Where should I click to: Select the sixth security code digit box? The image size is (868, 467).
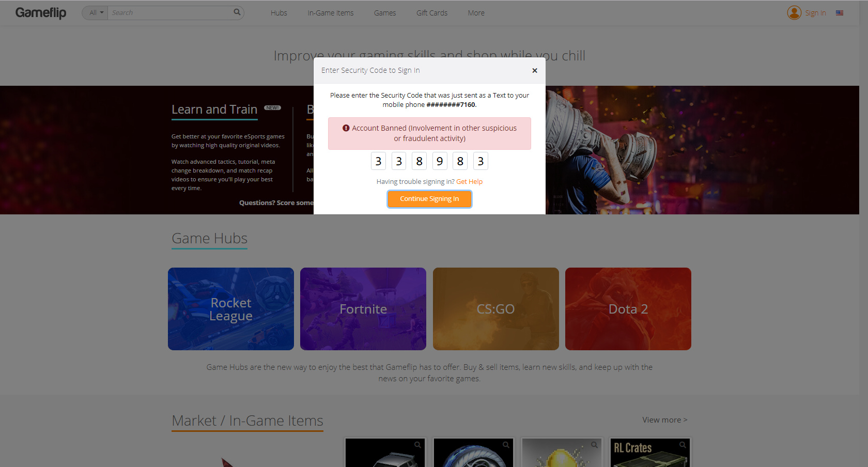click(x=481, y=161)
